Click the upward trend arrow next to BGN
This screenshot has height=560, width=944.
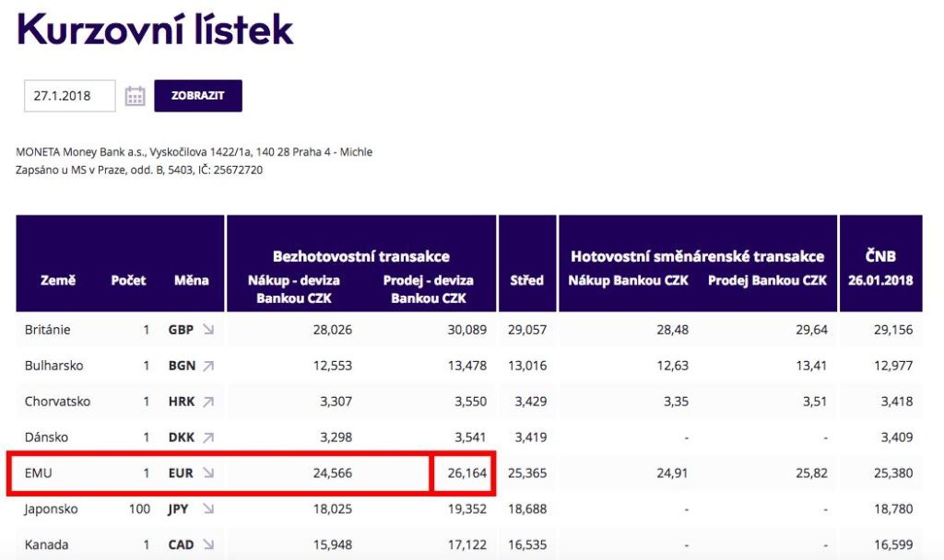tap(209, 365)
